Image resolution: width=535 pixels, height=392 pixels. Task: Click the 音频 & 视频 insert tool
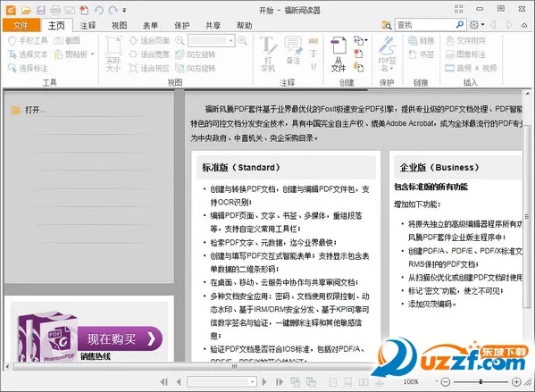click(471, 68)
